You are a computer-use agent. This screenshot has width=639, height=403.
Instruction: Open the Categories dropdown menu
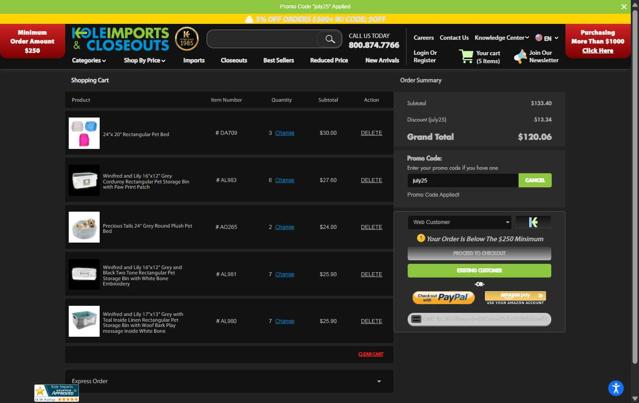(x=89, y=60)
